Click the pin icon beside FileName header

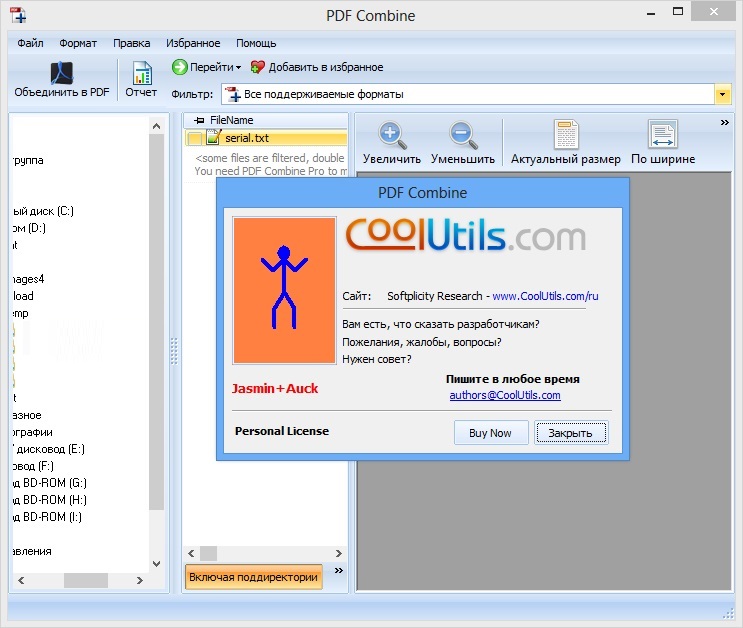(x=199, y=120)
